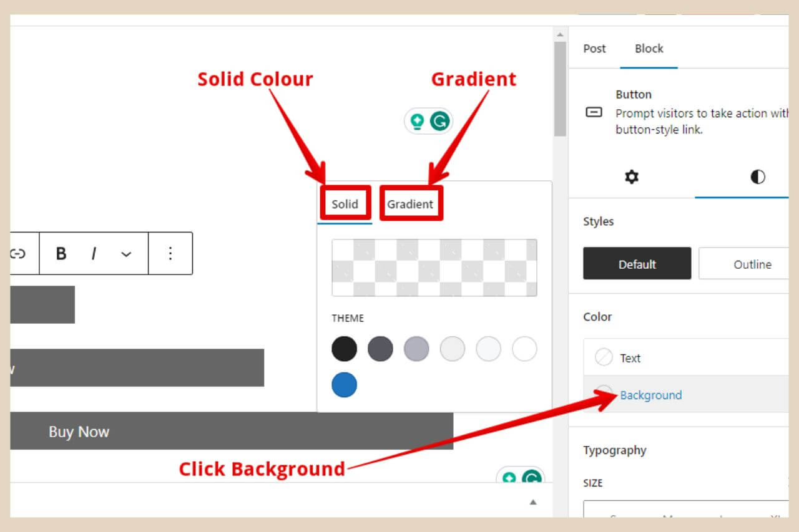799x532 pixels.
Task: Open the Gradient color tab
Action: point(411,204)
